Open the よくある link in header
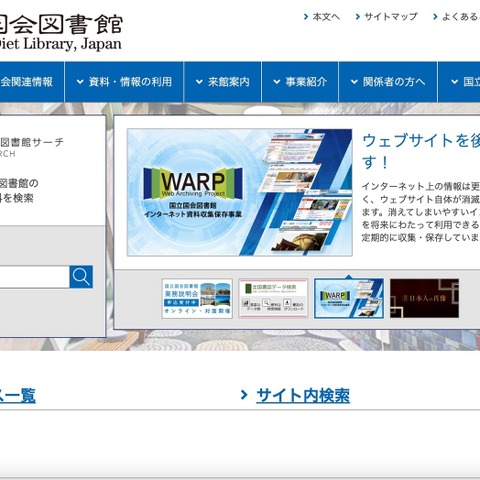The height and width of the screenshot is (480, 480). tap(461, 17)
